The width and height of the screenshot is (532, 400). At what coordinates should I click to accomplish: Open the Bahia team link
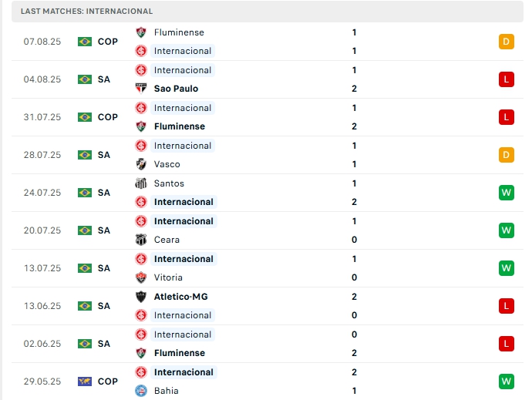(166, 391)
